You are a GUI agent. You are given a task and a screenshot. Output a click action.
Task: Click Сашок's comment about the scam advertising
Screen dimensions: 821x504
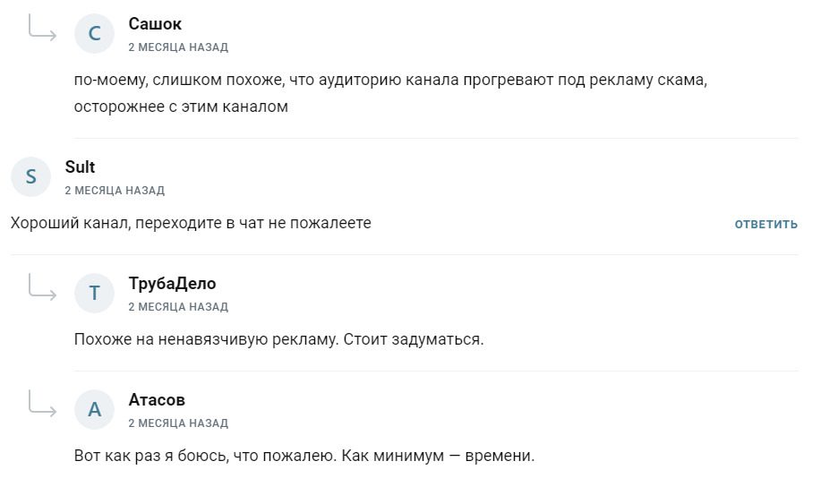(x=390, y=93)
